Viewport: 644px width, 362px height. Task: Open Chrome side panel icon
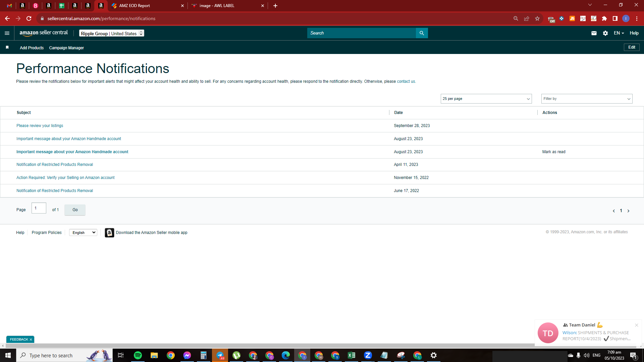tap(615, 18)
